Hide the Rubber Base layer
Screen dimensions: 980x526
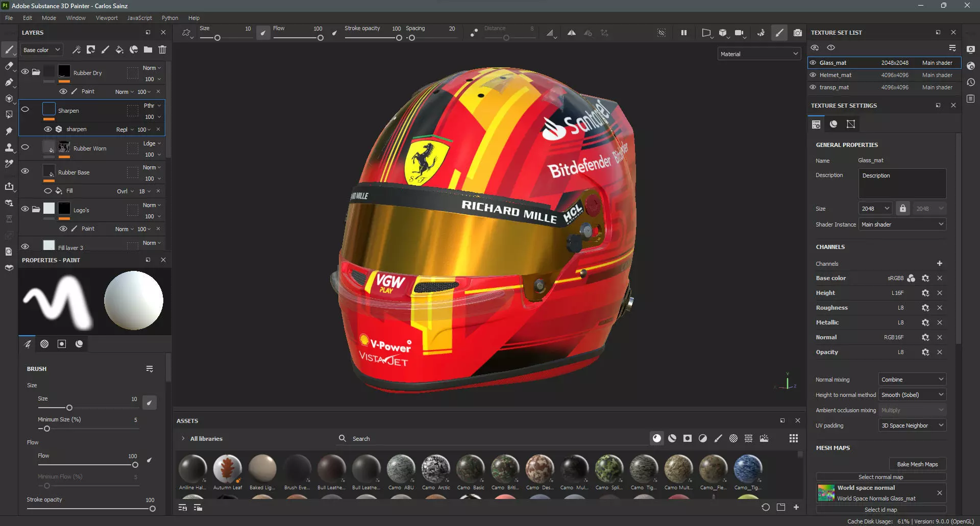[25, 171]
